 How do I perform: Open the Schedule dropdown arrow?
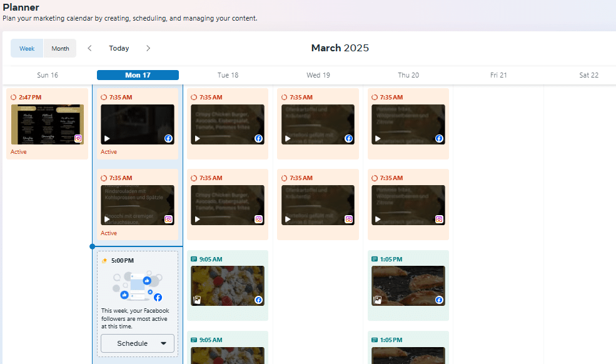[x=163, y=343]
